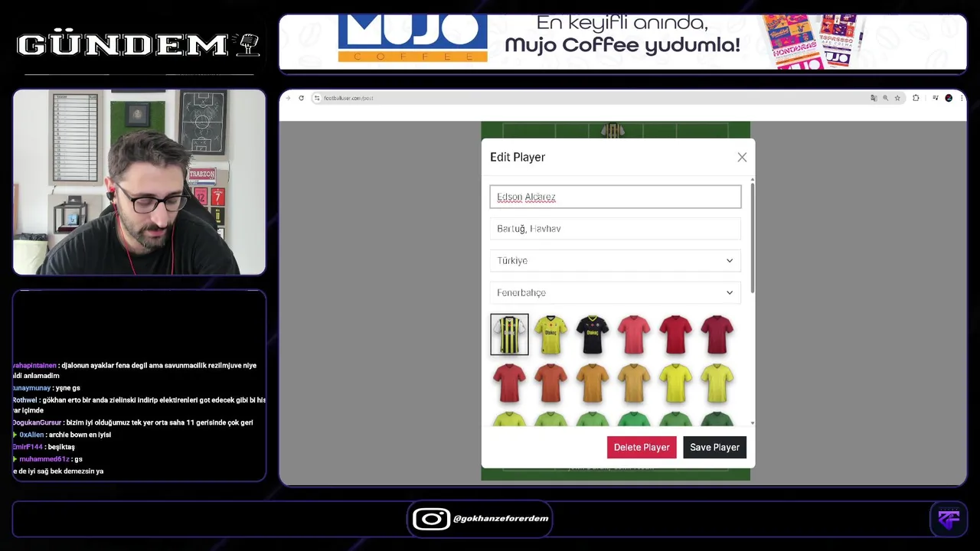Image resolution: width=980 pixels, height=551 pixels.
Task: Open the zoom magnifier icon in address bar
Action: 886,98
